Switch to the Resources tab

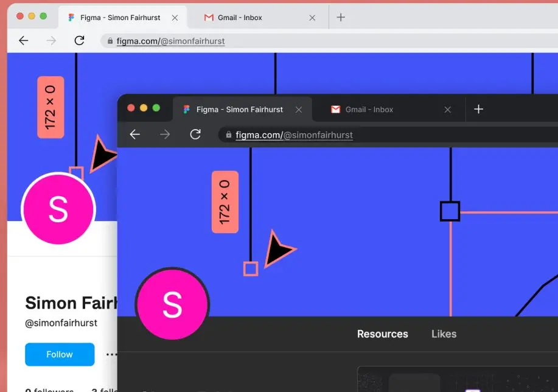click(x=382, y=334)
